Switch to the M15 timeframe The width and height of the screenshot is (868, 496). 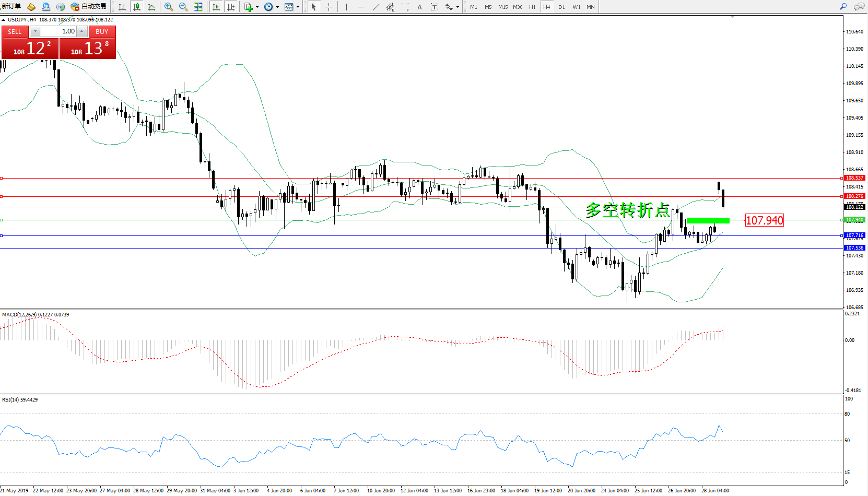pos(502,7)
